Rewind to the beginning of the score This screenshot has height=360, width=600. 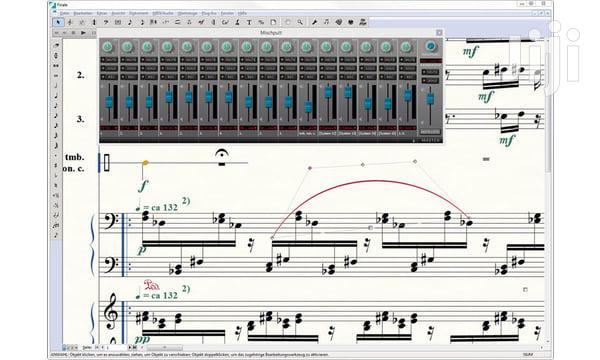(x=56, y=33)
